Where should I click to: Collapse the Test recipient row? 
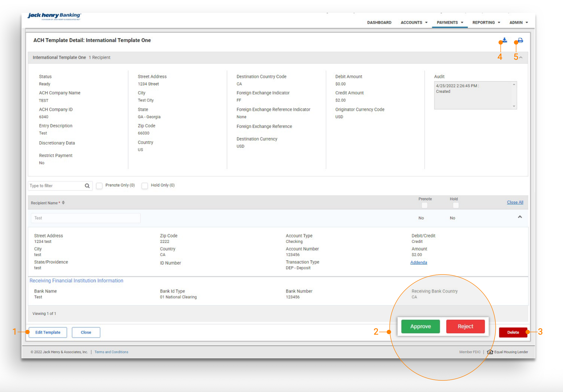520,217
